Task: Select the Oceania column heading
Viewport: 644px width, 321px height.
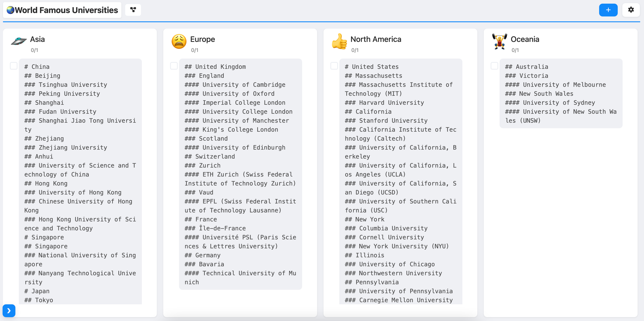Action: [525, 39]
